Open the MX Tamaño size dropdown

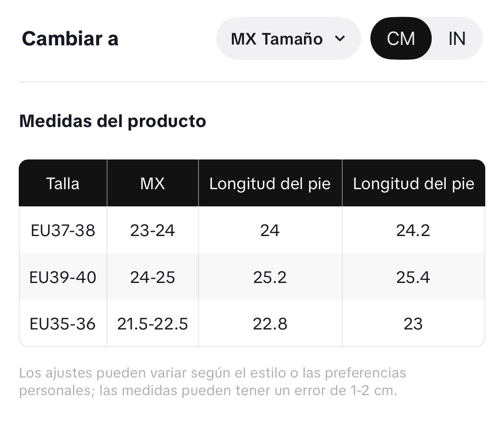point(288,39)
